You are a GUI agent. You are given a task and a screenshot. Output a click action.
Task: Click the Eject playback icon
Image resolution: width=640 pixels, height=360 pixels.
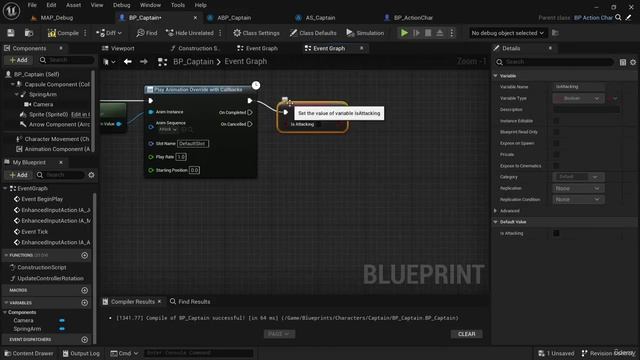(440, 33)
